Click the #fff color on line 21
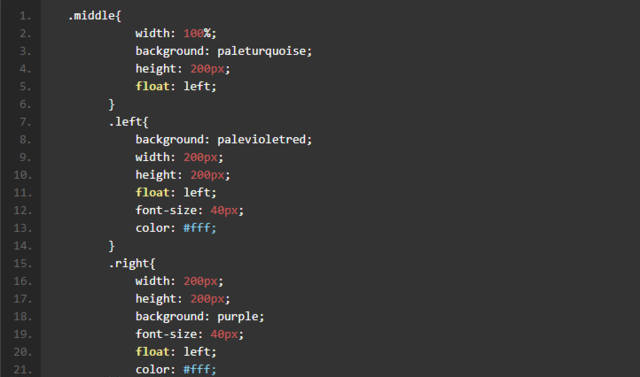 click(x=197, y=370)
